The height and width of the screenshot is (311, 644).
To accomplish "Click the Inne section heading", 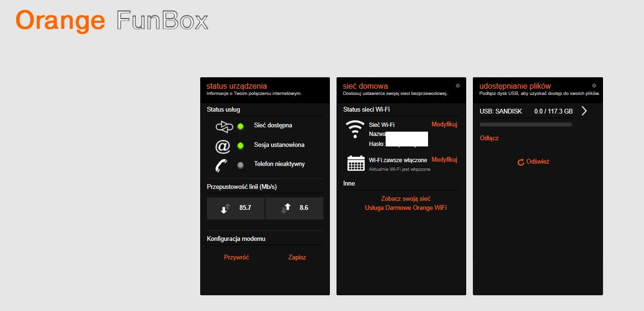I will pos(349,183).
